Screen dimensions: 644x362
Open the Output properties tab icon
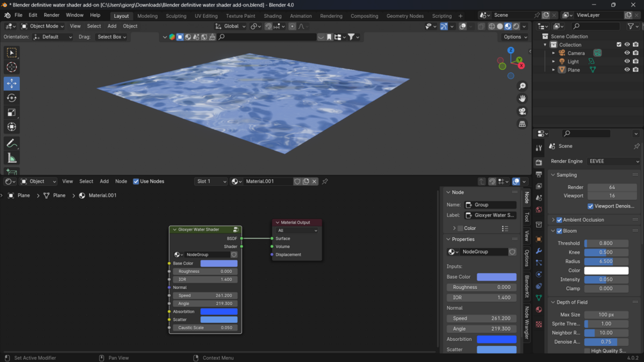tap(539, 174)
